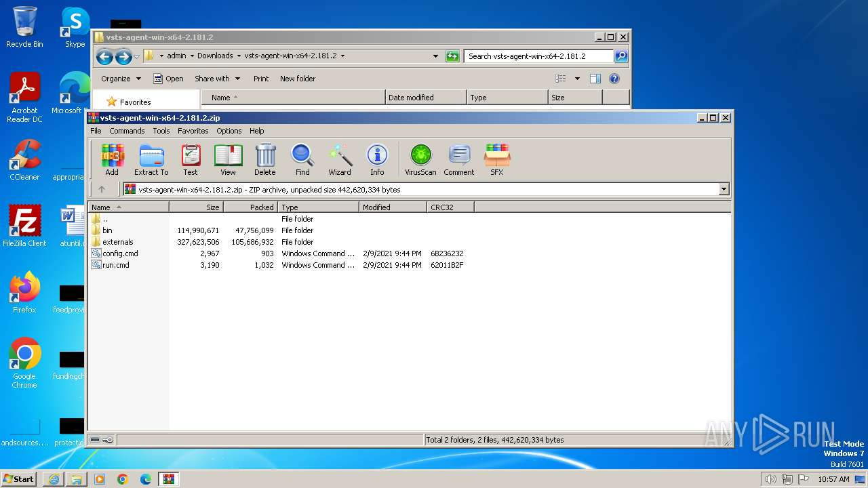Click the SFX toolbar icon

click(x=497, y=160)
